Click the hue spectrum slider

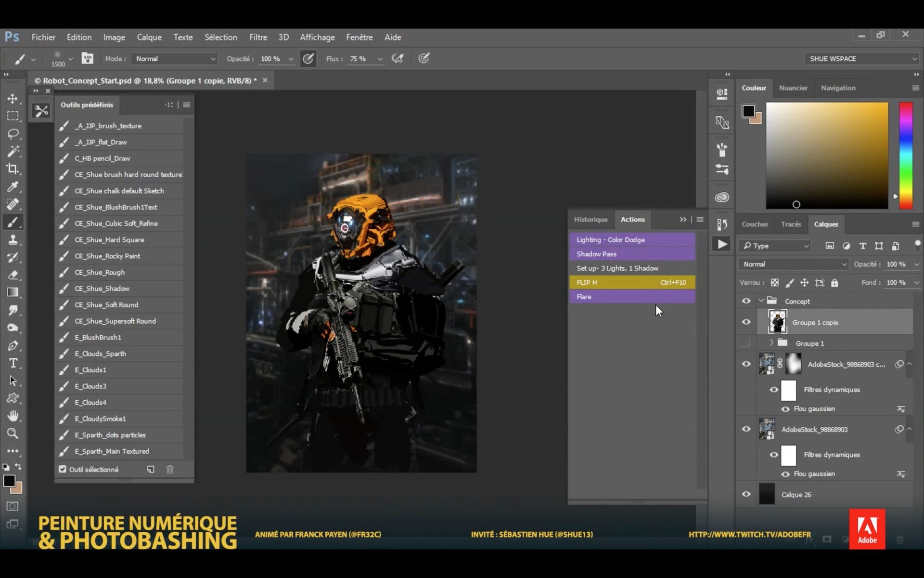pyautogui.click(x=906, y=155)
